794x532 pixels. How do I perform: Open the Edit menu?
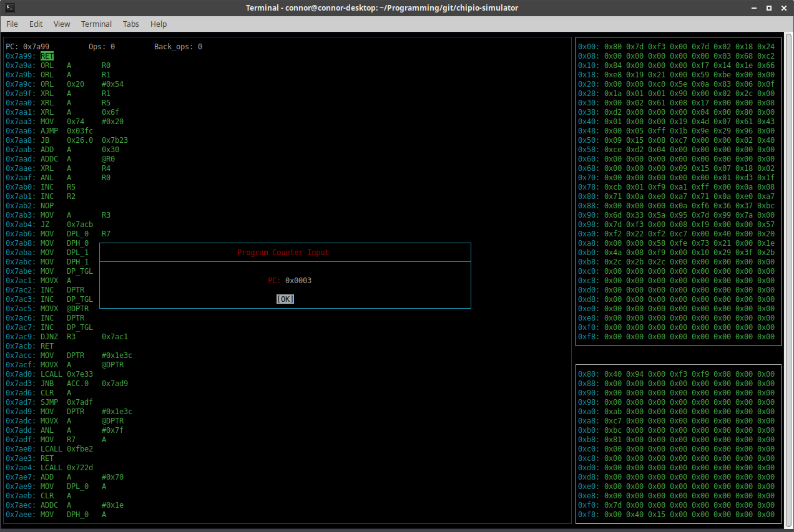[x=36, y=24]
